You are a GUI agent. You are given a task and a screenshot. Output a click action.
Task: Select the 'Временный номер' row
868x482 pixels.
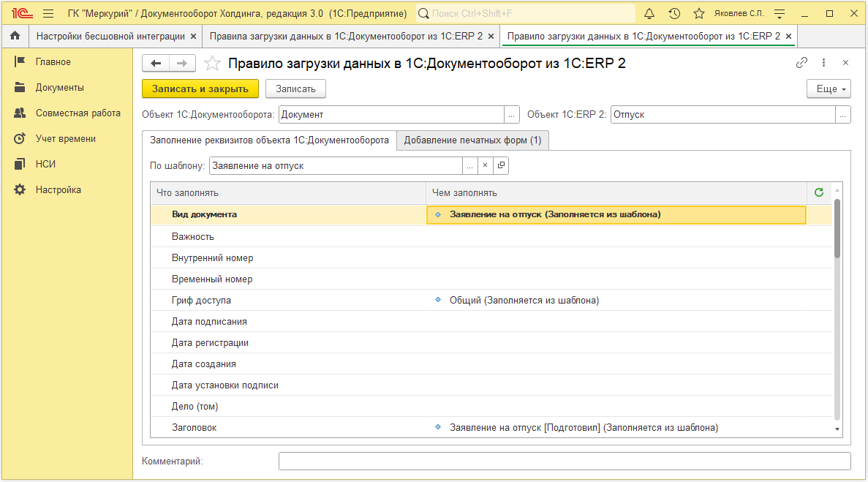(x=491, y=279)
